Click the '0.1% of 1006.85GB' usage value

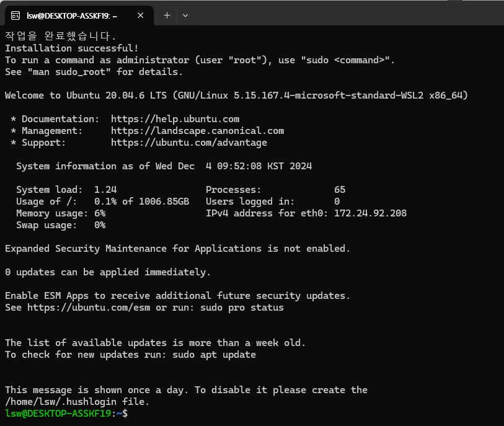(x=141, y=202)
